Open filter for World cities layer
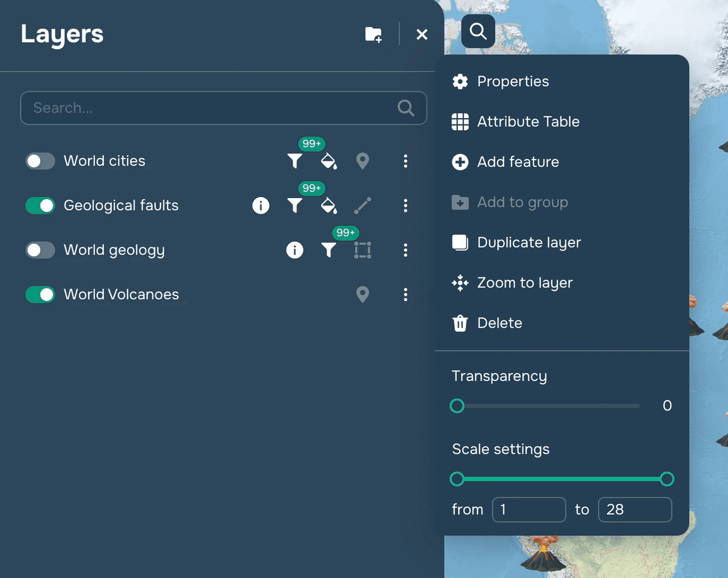Screen dimensions: 728x578 pyautogui.click(x=295, y=161)
